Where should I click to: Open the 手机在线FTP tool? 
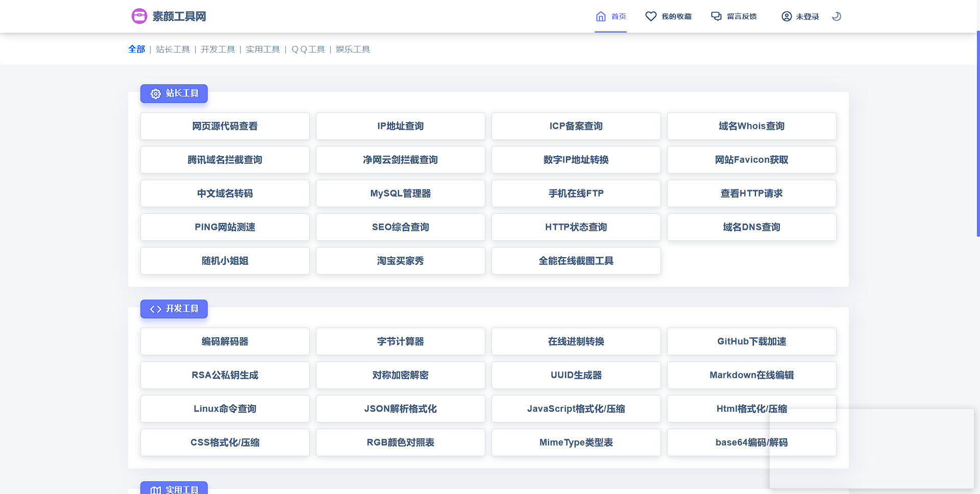tap(576, 193)
